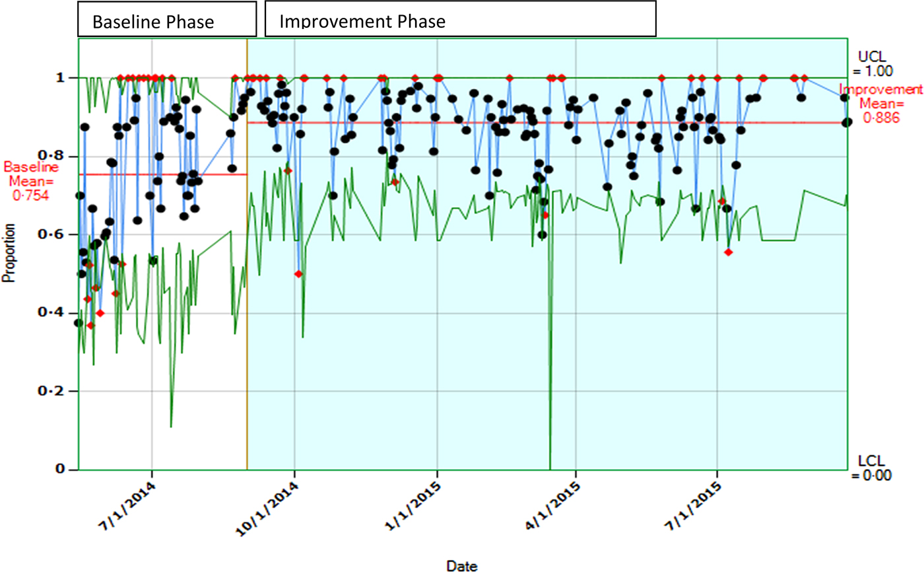The width and height of the screenshot is (924, 572).
Task: Select the first black data point at far left
Action: [x=79, y=323]
